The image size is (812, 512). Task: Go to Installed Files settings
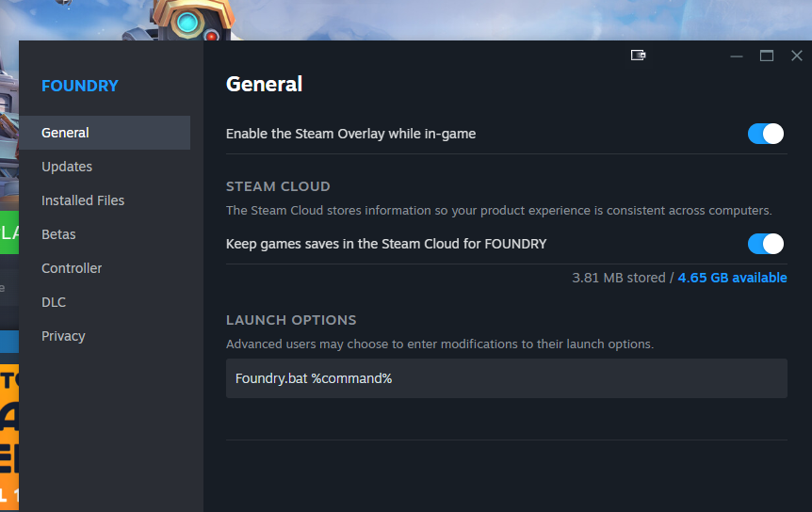point(83,200)
